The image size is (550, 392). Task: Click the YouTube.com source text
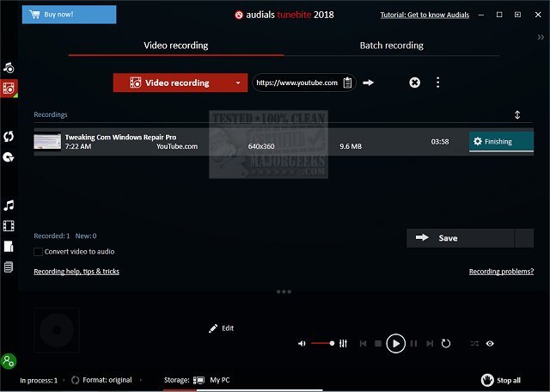pyautogui.click(x=177, y=146)
